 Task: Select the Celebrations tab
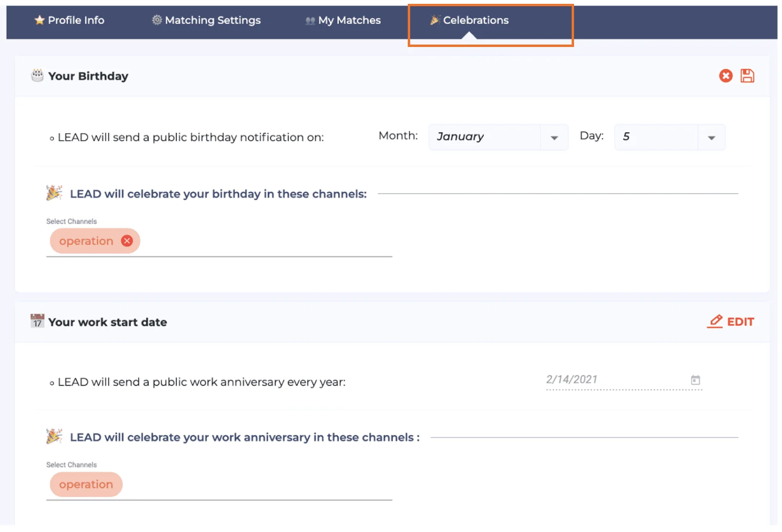coord(470,20)
